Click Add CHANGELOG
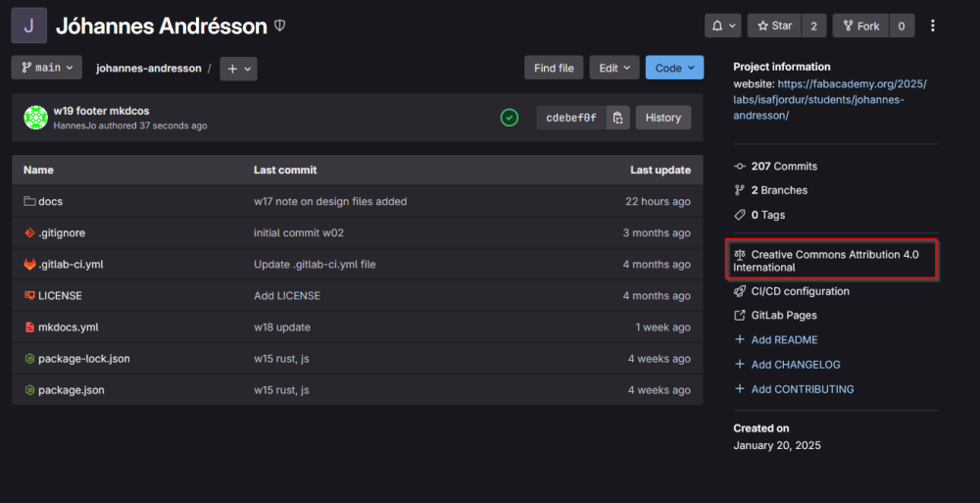Viewport: 980px width, 503px height. (x=796, y=364)
